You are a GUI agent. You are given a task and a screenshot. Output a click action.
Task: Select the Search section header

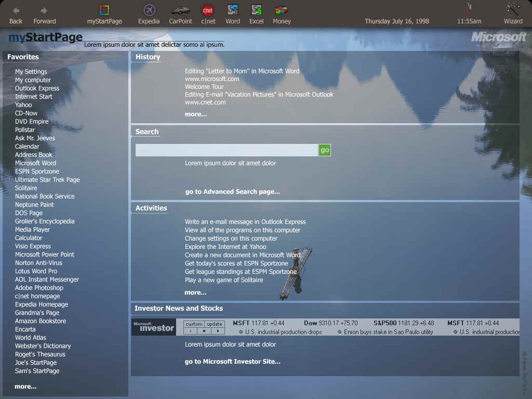pos(147,131)
